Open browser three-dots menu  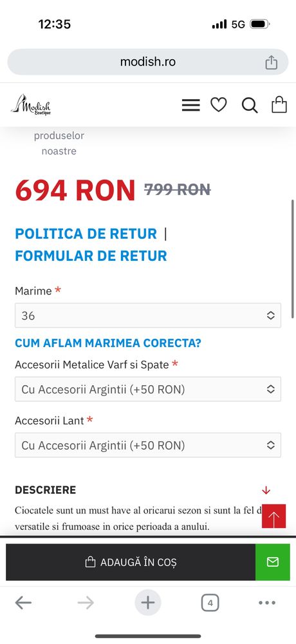pos(267,603)
